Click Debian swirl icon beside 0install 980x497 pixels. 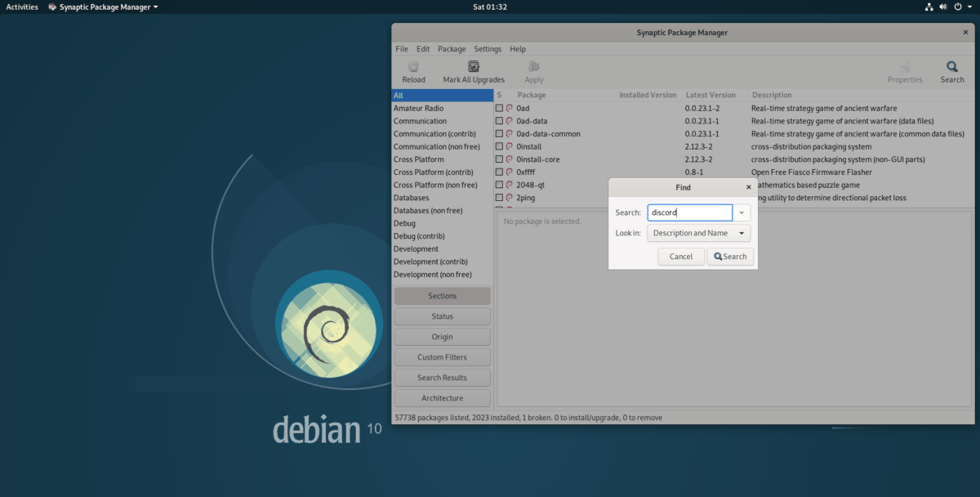[x=510, y=146]
